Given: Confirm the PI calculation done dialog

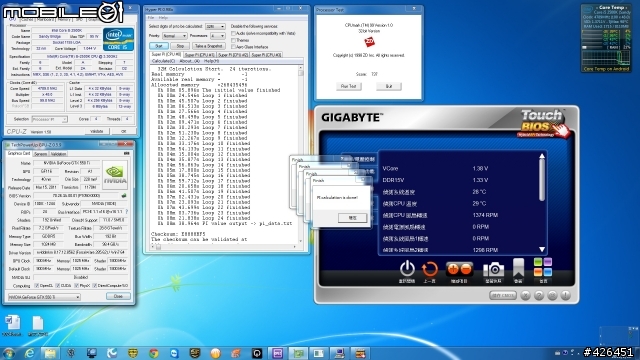Looking at the screenshot, I should (x=352, y=218).
